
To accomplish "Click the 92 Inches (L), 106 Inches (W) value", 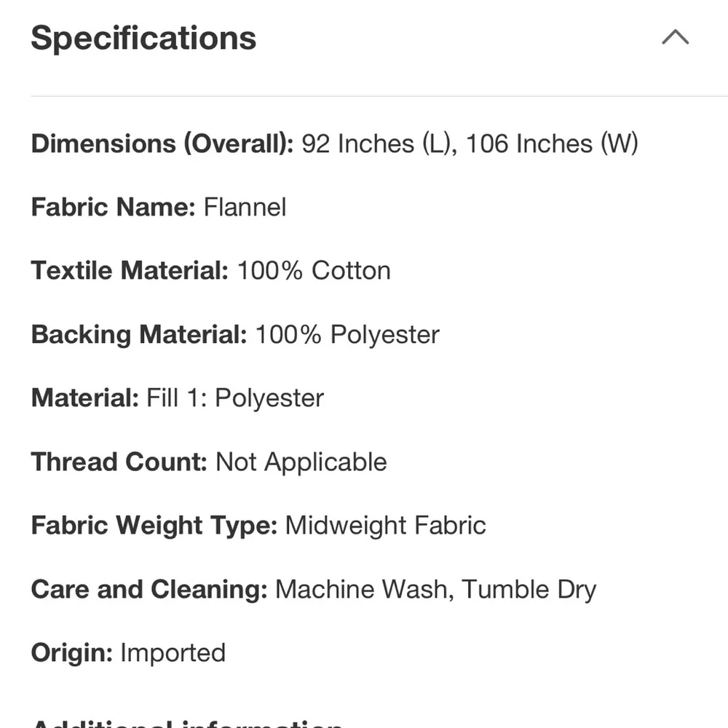I will (x=470, y=143).
